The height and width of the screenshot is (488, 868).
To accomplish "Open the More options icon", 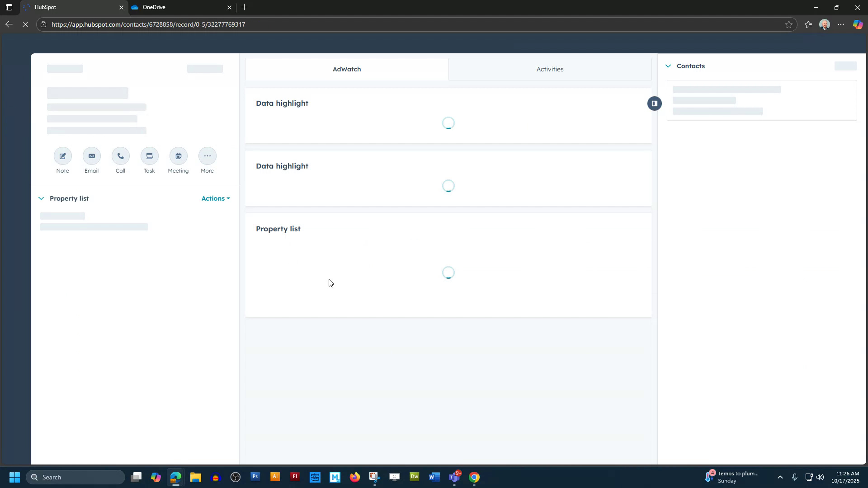I will pyautogui.click(x=207, y=156).
